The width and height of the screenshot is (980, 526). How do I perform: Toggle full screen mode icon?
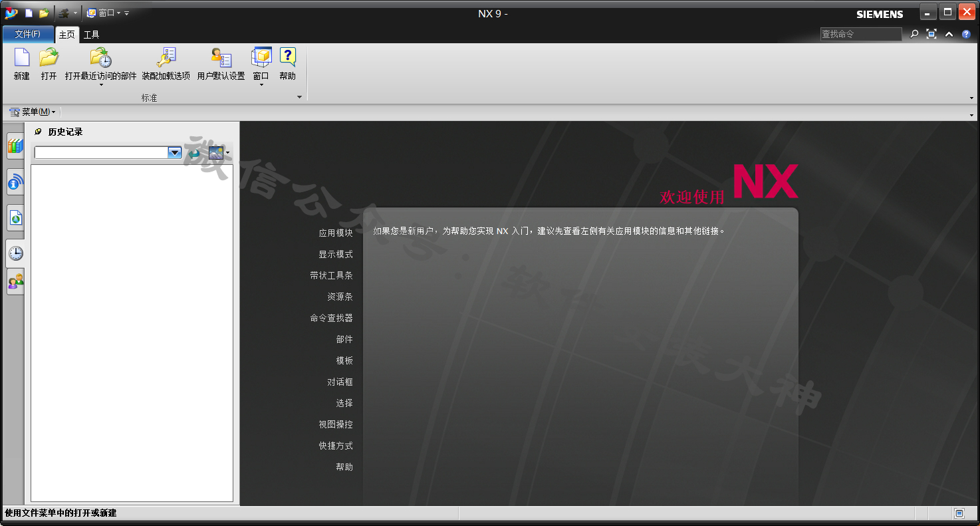[x=931, y=34]
